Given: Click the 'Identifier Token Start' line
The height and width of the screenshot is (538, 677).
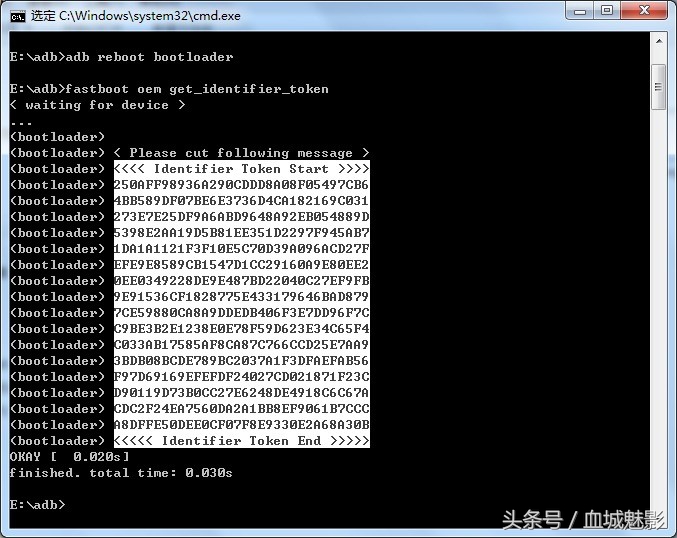Looking at the screenshot, I should (x=242, y=169).
